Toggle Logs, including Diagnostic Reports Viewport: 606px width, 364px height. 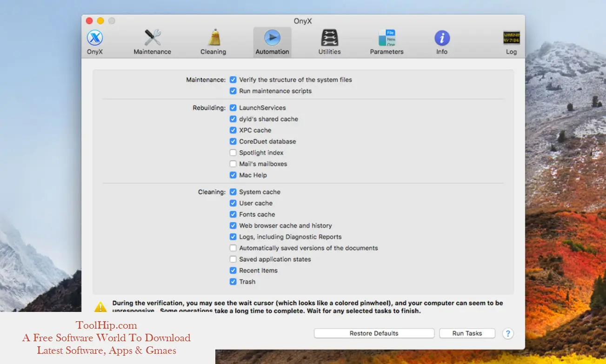click(x=233, y=237)
